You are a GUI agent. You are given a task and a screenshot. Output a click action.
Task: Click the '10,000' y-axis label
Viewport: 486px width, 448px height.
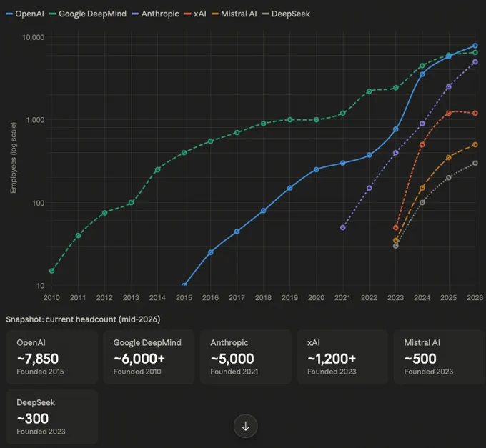(x=33, y=37)
